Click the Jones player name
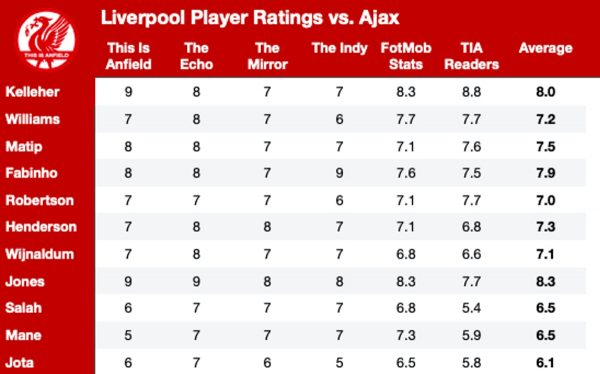This screenshot has height=374, width=600. coord(25,282)
